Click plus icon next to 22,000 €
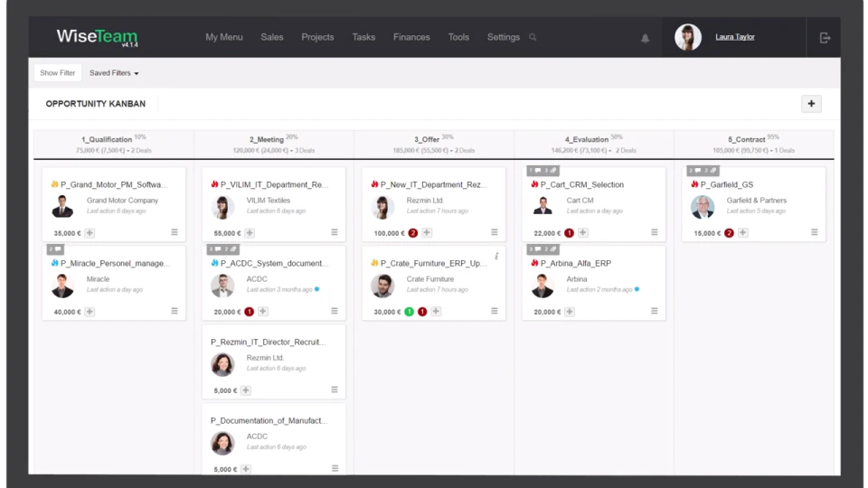Viewport: 868px width, 488px height. tap(582, 233)
